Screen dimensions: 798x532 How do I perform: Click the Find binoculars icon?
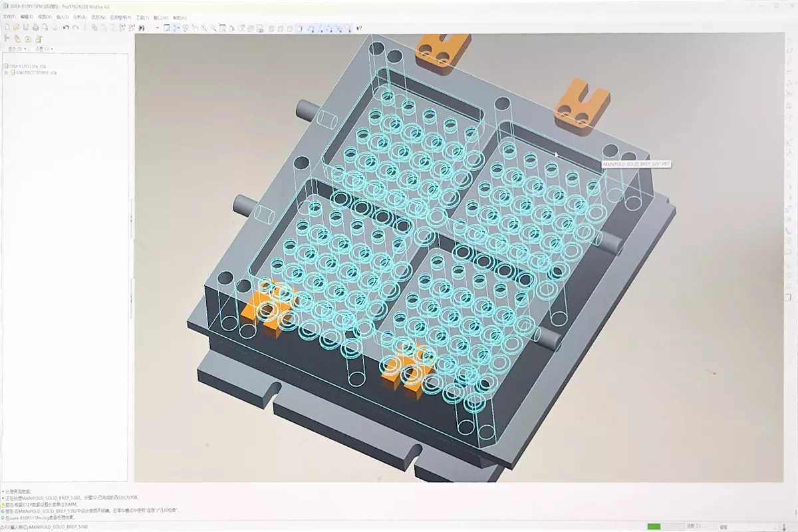coord(142,28)
